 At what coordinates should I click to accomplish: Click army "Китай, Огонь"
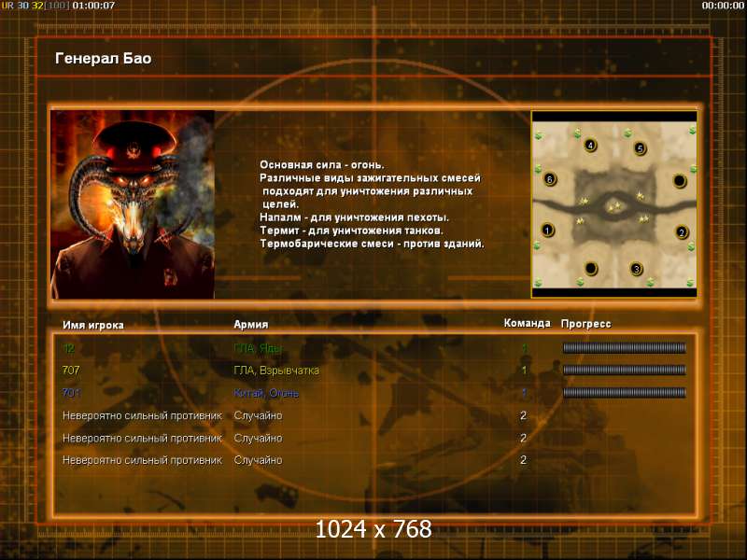tap(266, 393)
